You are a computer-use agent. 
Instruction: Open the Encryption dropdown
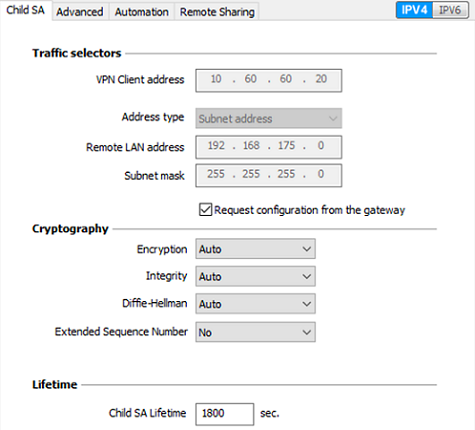coord(255,249)
